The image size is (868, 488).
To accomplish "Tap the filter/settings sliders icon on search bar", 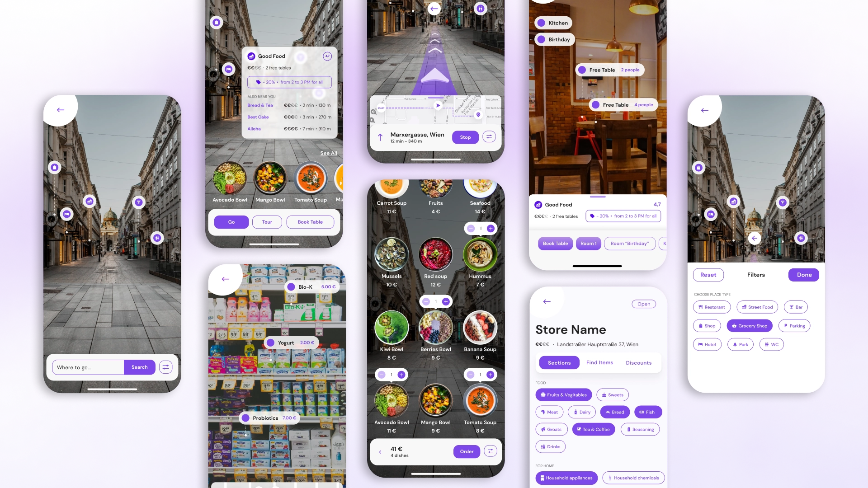I will [166, 367].
